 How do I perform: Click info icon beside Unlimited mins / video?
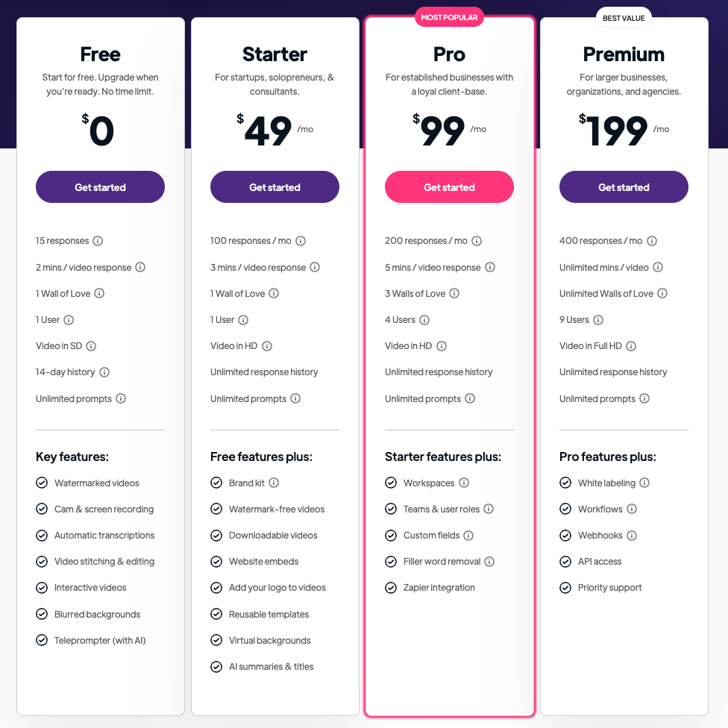coord(657,268)
